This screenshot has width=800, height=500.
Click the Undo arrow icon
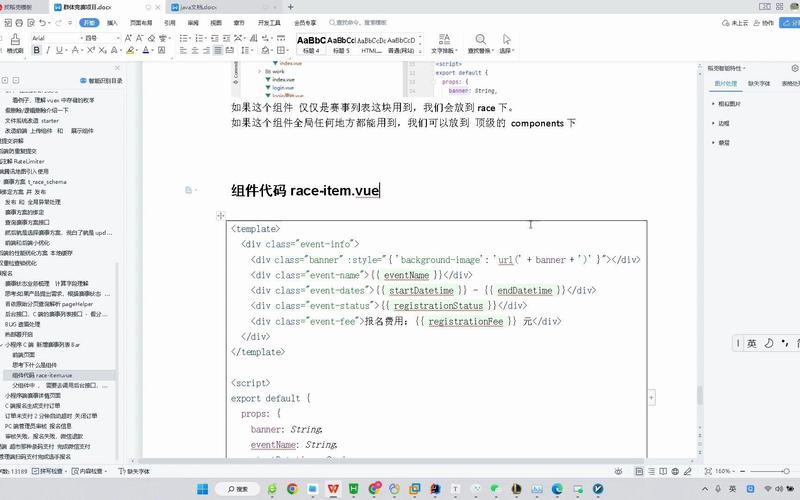(x=43, y=22)
